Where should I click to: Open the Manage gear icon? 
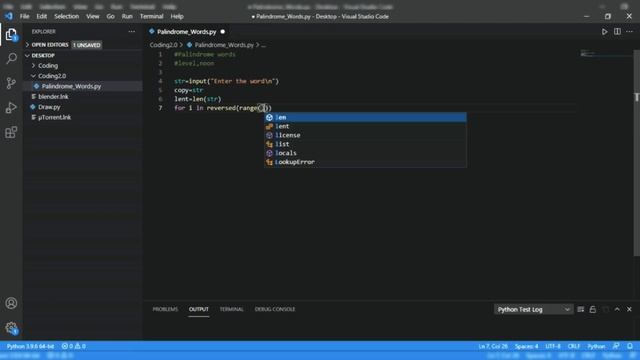[x=11, y=328]
